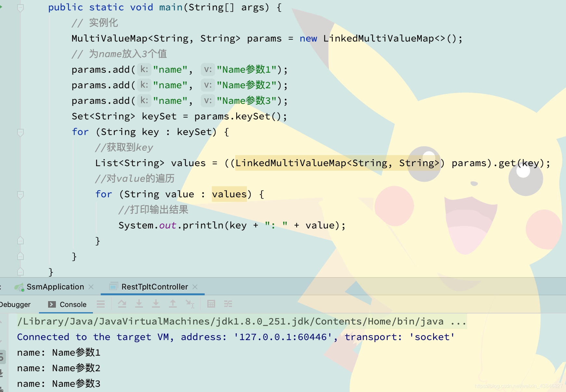Click 'Connected to the target VM' console line
The width and height of the screenshot is (566, 392).
click(236, 337)
